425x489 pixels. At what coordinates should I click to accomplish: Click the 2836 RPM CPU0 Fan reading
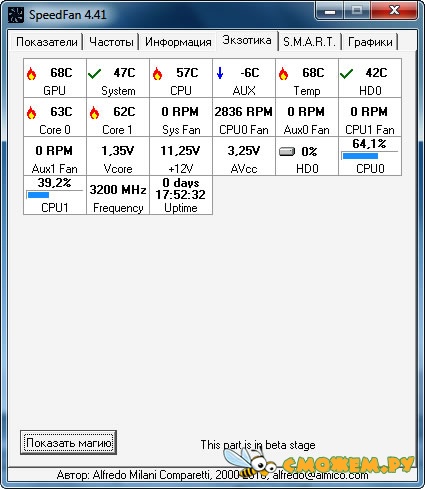click(x=243, y=112)
